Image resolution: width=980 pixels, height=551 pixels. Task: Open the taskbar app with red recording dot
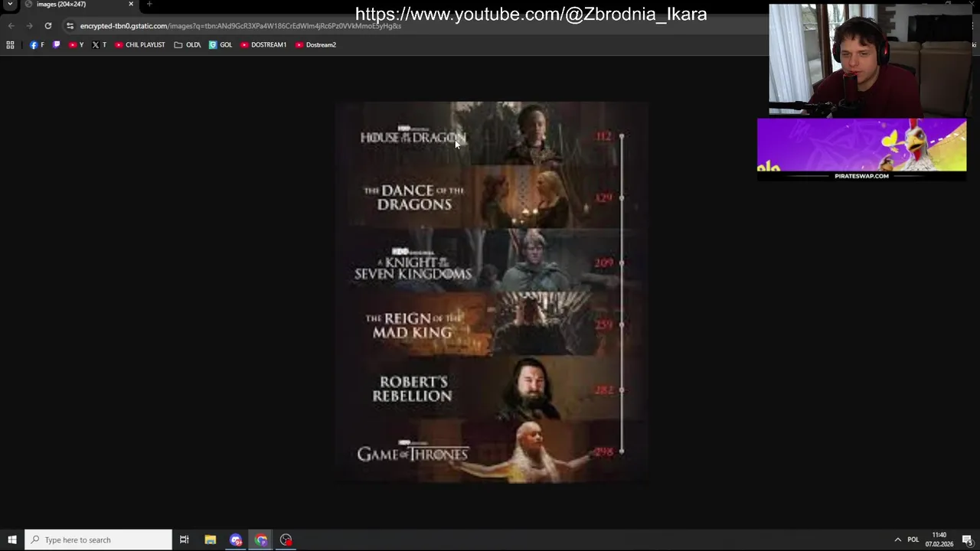tap(286, 540)
